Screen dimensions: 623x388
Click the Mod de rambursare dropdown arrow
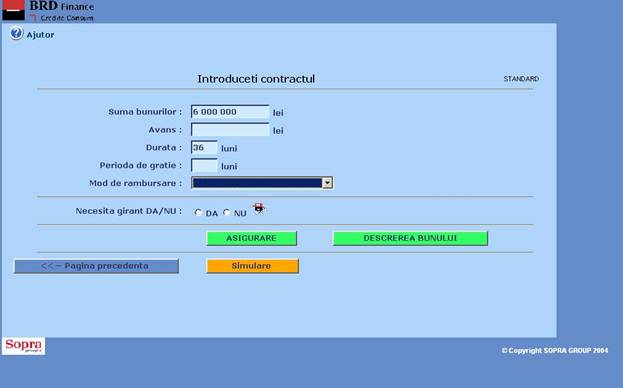tap(327, 183)
